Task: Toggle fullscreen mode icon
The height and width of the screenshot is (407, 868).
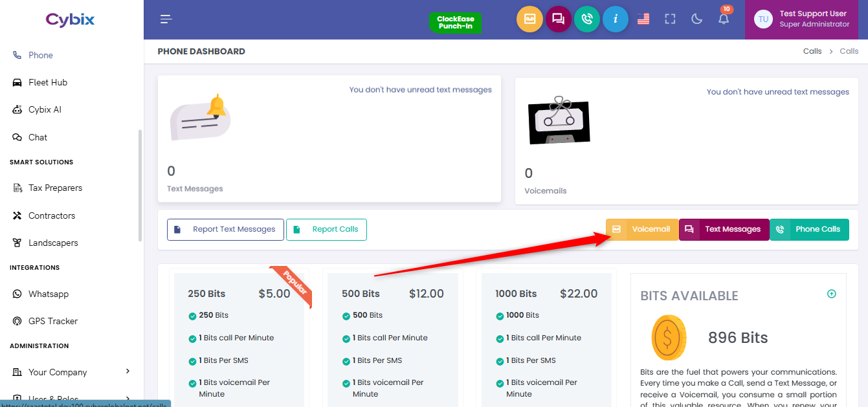Action: 671,19
